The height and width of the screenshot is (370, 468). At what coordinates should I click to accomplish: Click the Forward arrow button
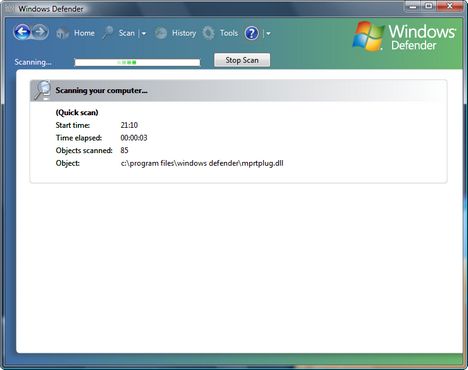(x=40, y=32)
